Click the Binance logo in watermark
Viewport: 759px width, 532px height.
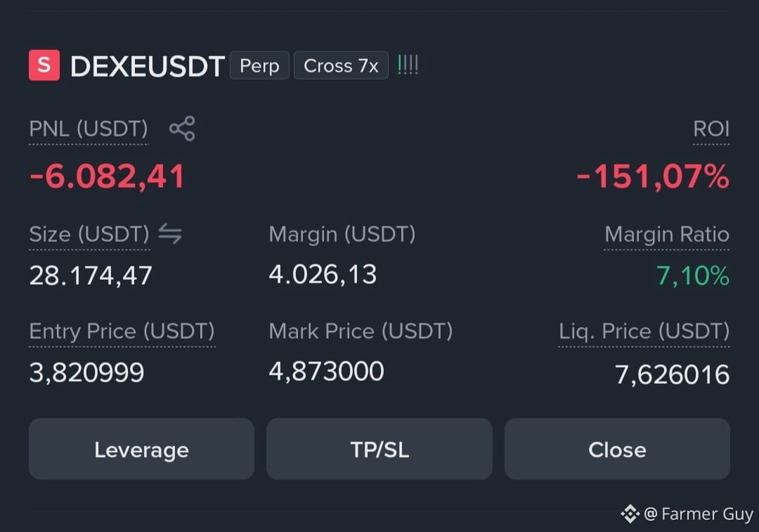pos(630,514)
